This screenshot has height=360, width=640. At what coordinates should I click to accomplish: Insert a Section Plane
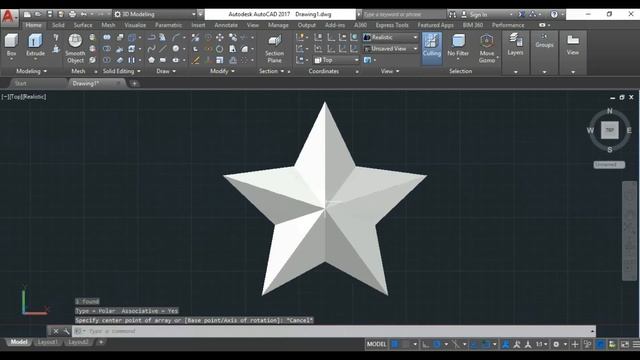[274, 49]
